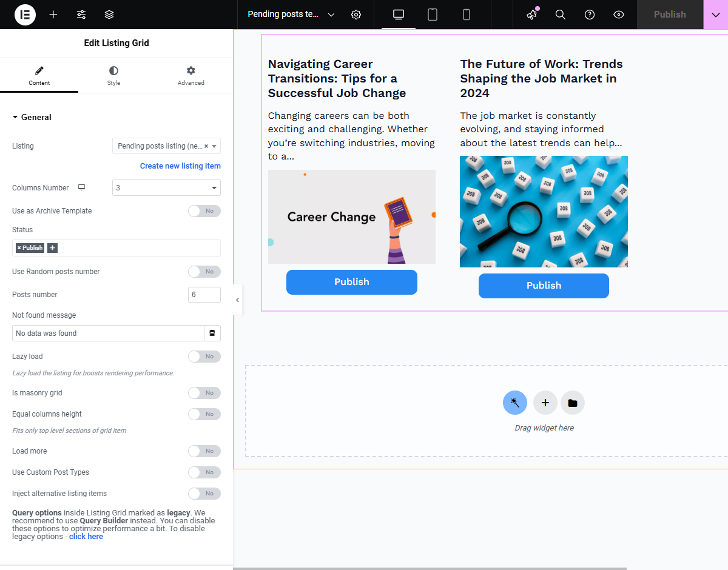Open the Elementor AI assistant icon
728x570 pixels.
531,15
